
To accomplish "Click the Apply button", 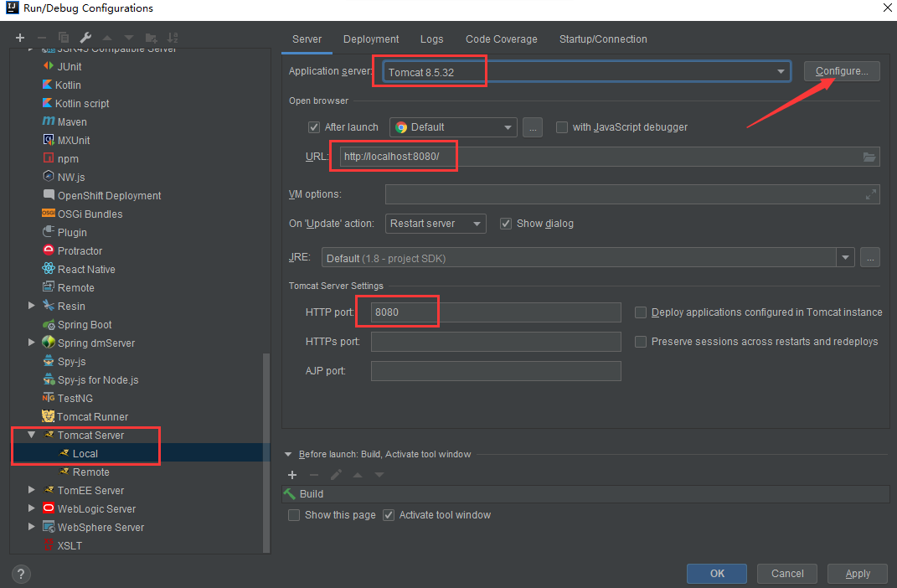I will point(858,573).
